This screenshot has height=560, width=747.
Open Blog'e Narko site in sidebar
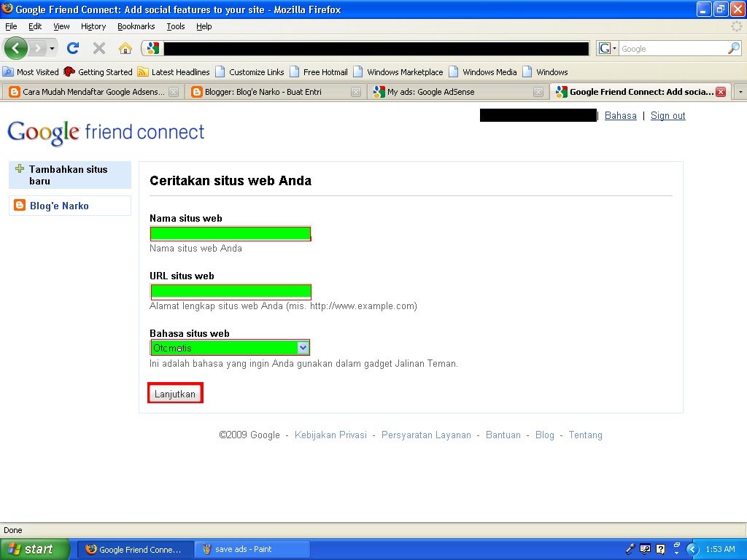[70, 206]
